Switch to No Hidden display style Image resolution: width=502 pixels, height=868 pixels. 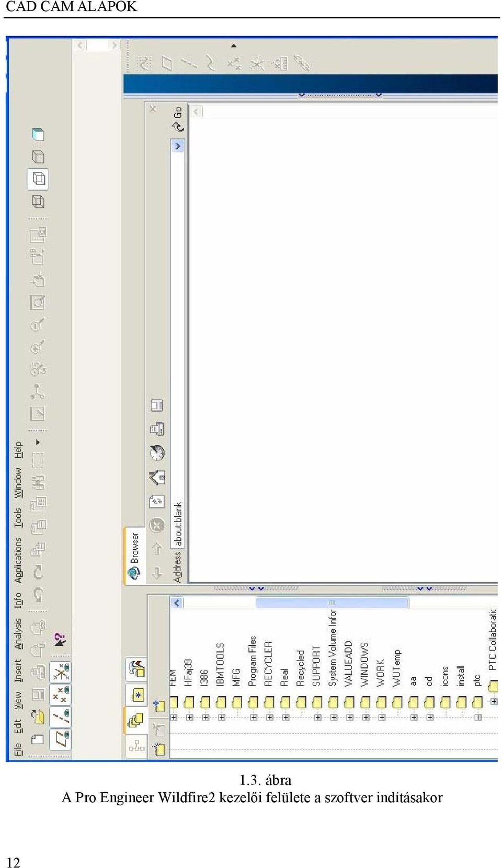click(38, 157)
